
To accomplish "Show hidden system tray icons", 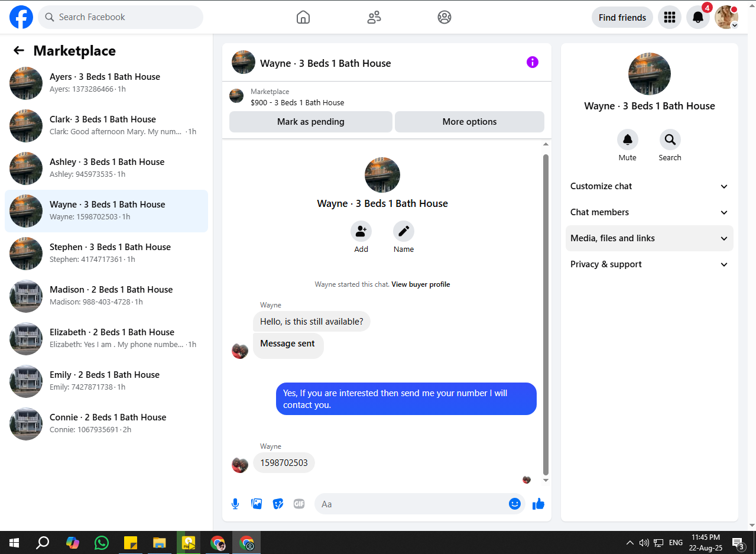I will pyautogui.click(x=630, y=542).
